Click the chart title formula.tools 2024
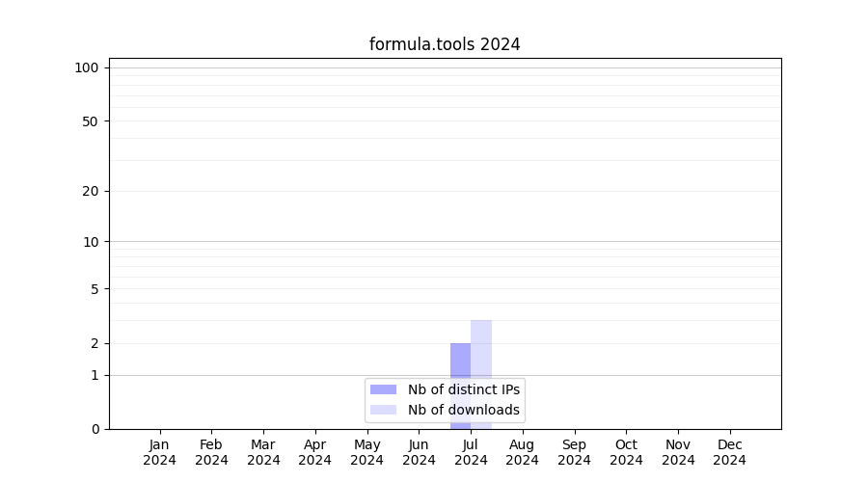 (x=445, y=44)
